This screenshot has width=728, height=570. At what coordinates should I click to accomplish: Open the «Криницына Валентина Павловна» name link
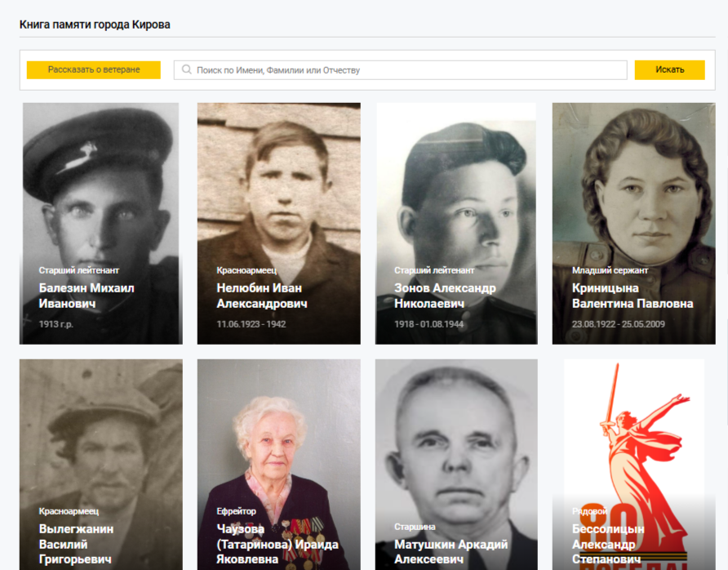click(x=633, y=296)
